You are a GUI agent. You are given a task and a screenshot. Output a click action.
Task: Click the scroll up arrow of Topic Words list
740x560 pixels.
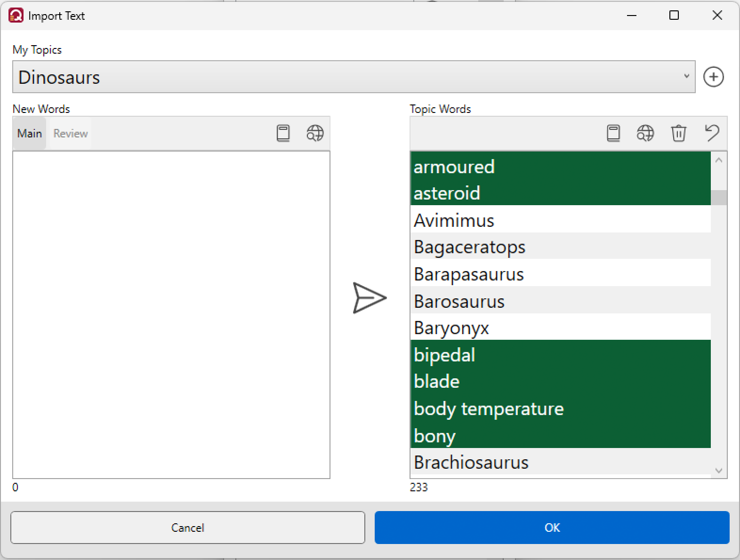[719, 160]
